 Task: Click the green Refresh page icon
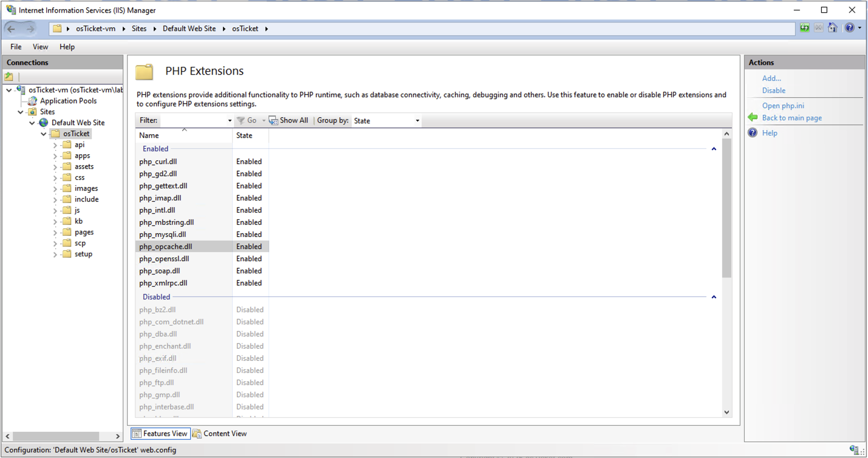tap(804, 28)
